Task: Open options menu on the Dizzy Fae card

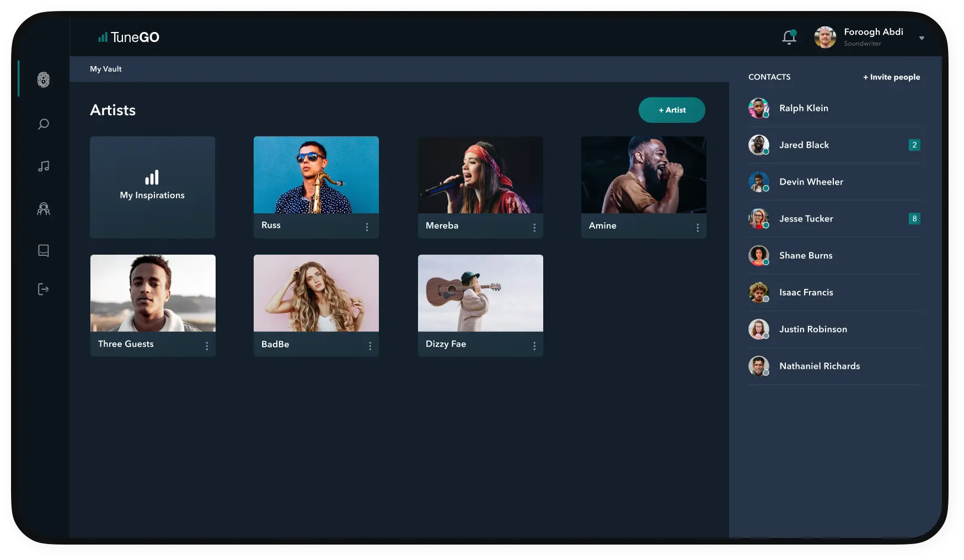Action: [534, 346]
